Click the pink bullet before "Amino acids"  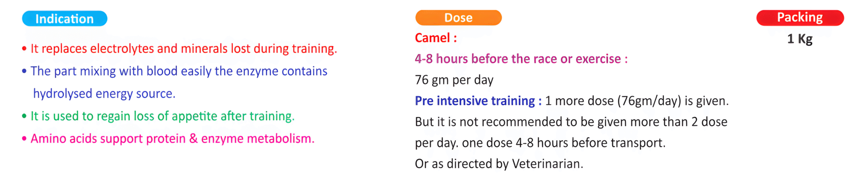(24, 139)
